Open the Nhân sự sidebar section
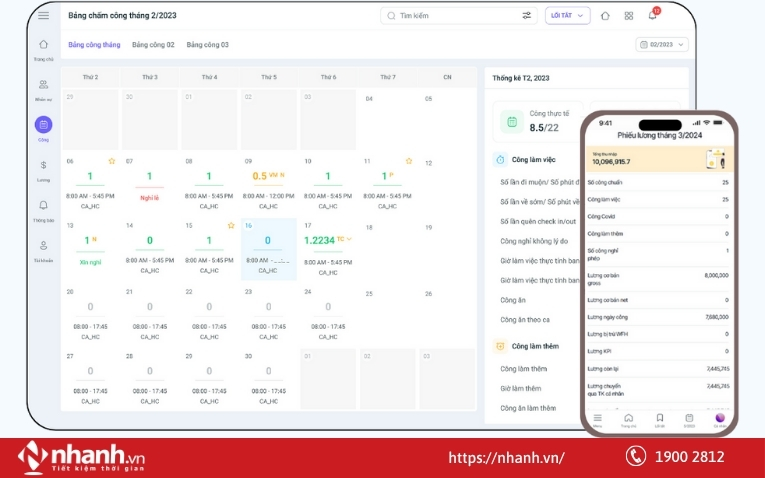The width and height of the screenshot is (765, 478). click(x=43, y=87)
